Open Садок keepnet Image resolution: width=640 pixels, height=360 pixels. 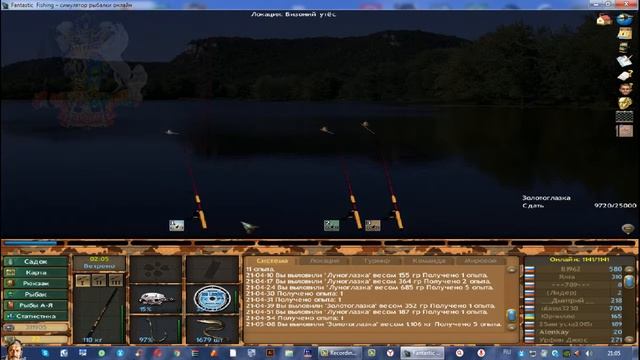pyautogui.click(x=36, y=262)
